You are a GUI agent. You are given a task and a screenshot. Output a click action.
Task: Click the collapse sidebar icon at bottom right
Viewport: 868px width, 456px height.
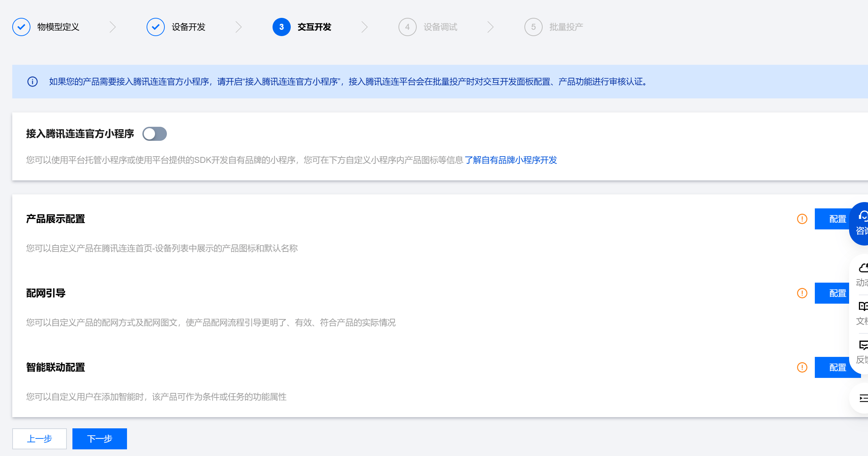tap(863, 398)
